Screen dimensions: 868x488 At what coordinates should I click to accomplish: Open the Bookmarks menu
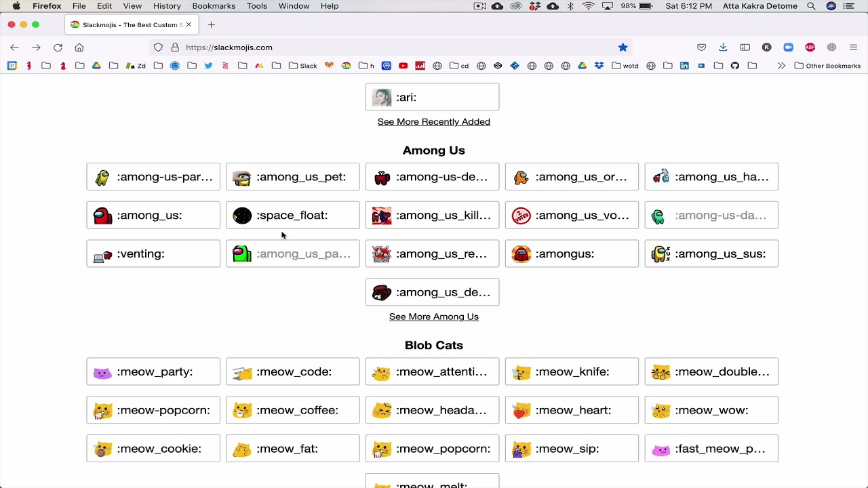point(214,6)
